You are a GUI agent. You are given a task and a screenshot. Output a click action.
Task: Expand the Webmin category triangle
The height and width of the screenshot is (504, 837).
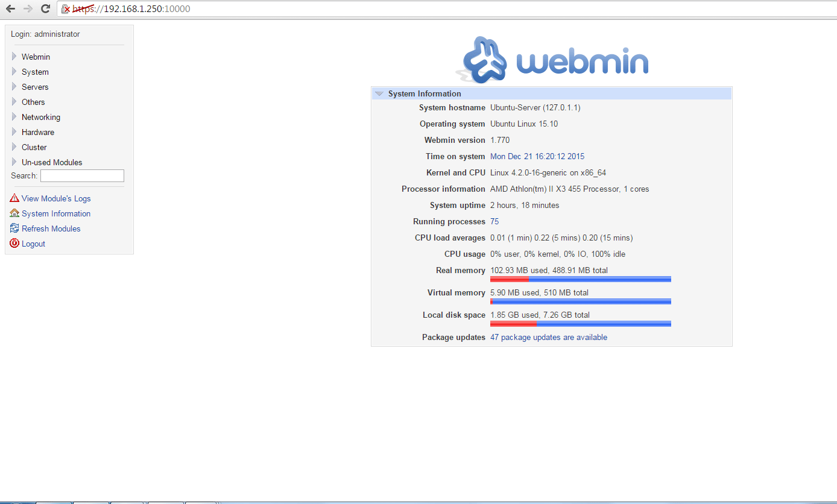[x=14, y=57]
